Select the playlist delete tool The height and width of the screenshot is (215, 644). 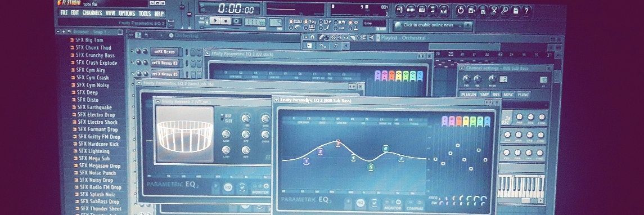333,37
